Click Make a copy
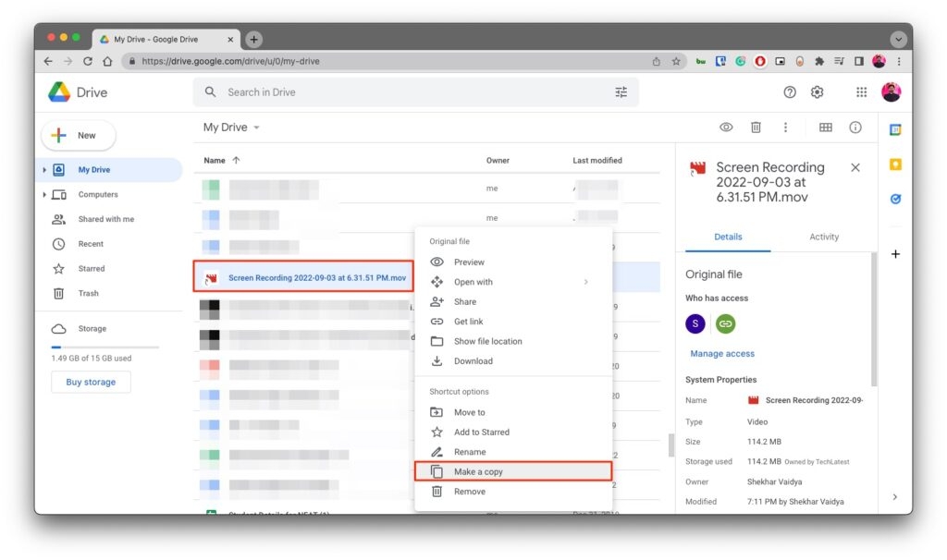This screenshot has width=947, height=560. (x=513, y=471)
